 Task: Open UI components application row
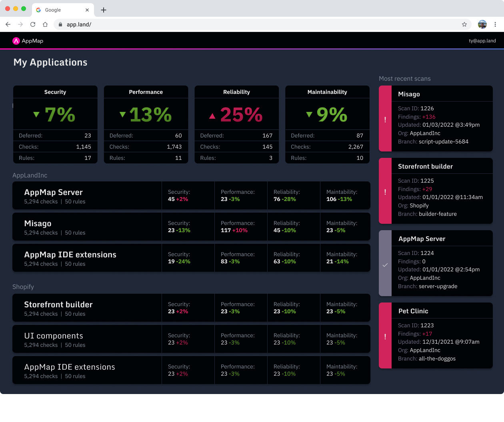191,339
